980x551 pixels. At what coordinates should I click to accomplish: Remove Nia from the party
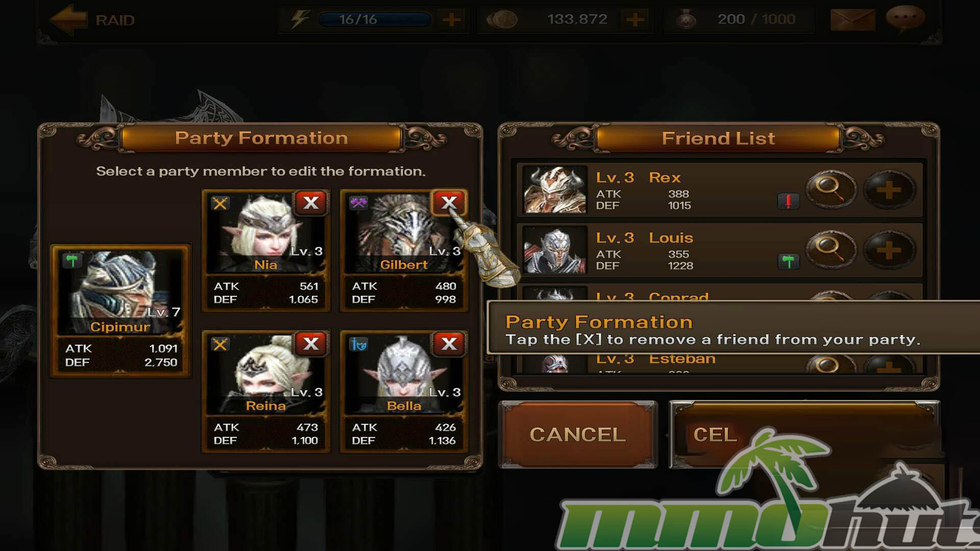click(311, 203)
